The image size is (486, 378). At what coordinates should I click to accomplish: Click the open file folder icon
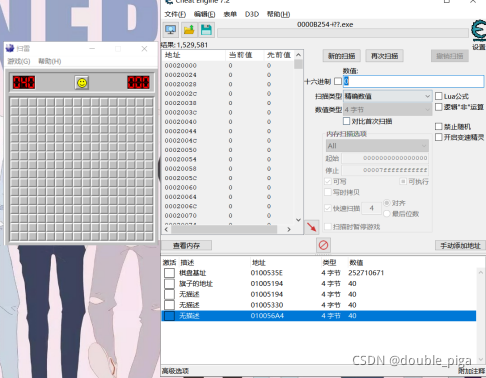click(189, 30)
